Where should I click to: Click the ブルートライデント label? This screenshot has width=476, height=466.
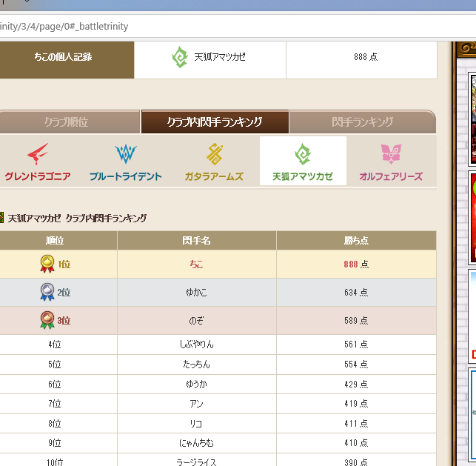point(125,176)
